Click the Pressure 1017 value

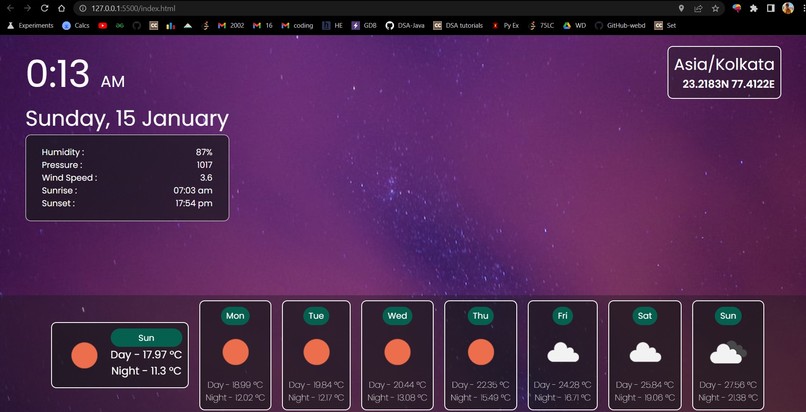pyautogui.click(x=204, y=165)
